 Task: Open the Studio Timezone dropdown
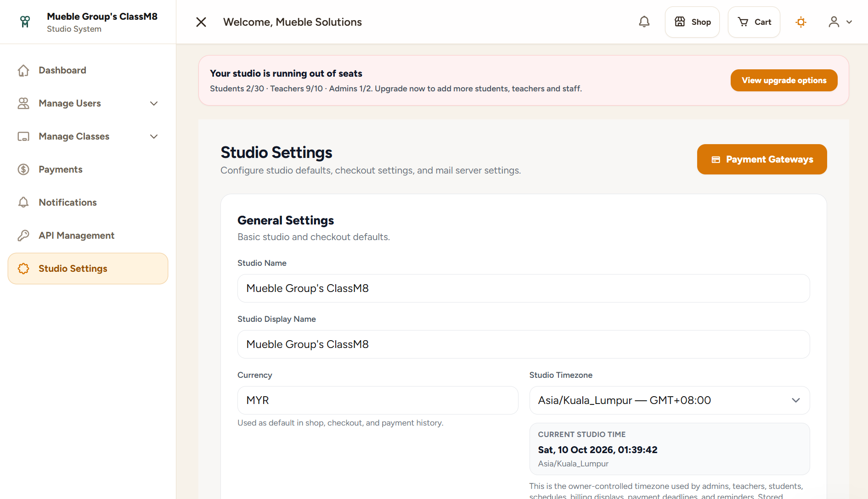(670, 400)
